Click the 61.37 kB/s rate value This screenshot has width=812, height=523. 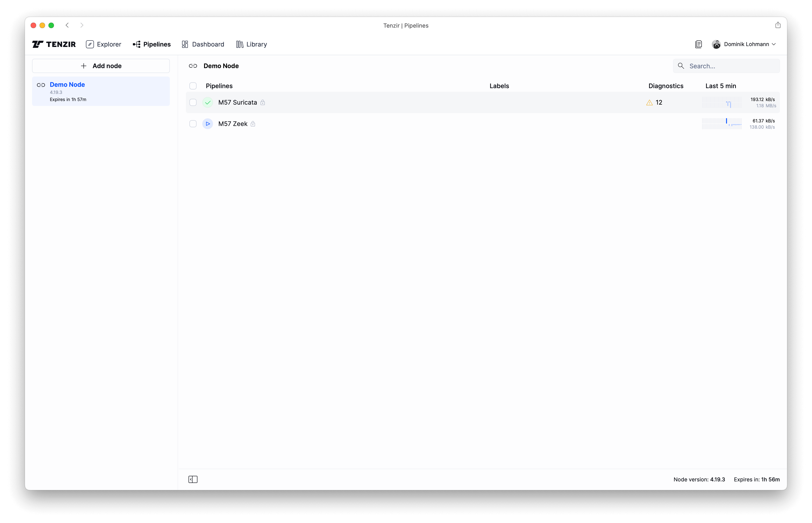point(764,121)
